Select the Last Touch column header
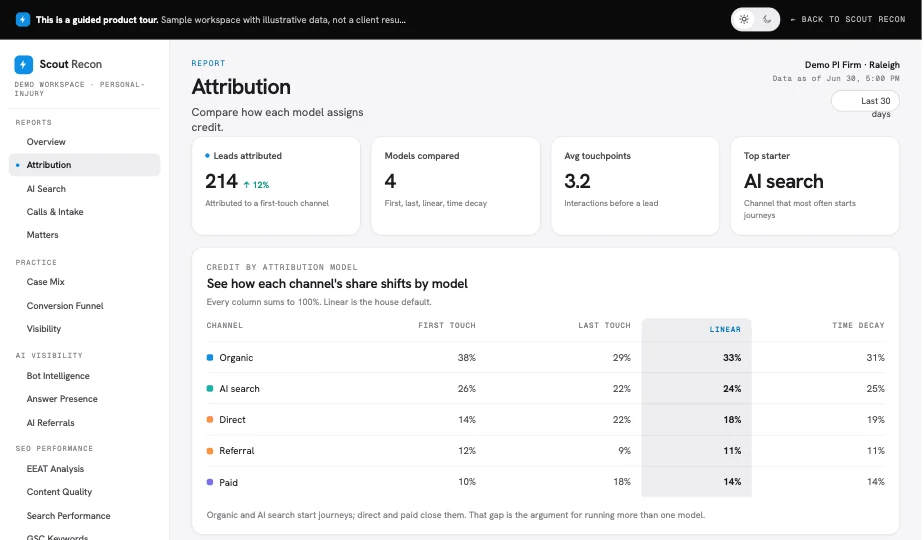Image resolution: width=924 pixels, height=540 pixels. [604, 325]
